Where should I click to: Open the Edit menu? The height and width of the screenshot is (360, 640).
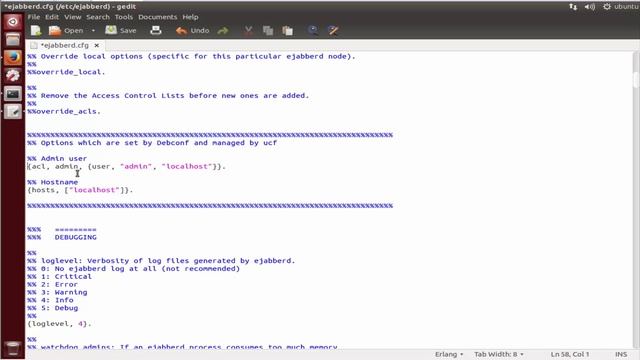point(52,17)
